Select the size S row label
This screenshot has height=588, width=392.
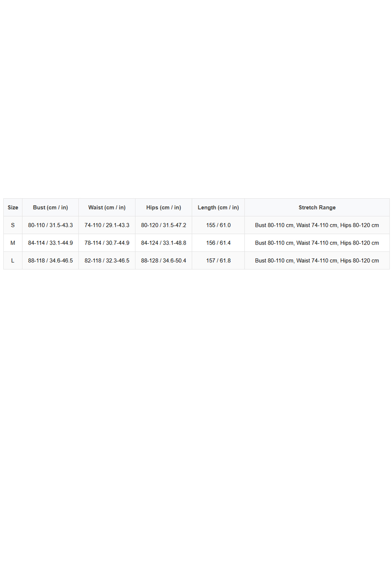(x=13, y=225)
